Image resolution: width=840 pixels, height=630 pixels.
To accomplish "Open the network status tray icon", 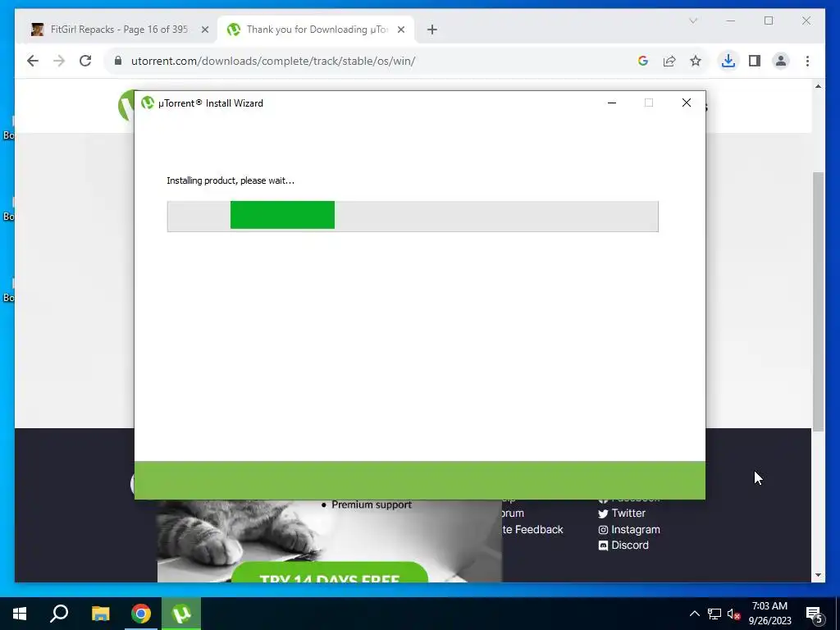I will click(x=714, y=614).
